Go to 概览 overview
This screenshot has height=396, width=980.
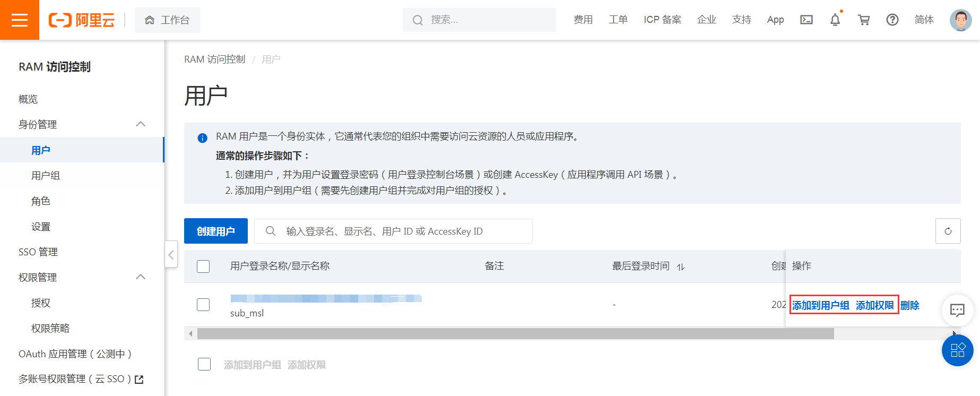pos(28,99)
